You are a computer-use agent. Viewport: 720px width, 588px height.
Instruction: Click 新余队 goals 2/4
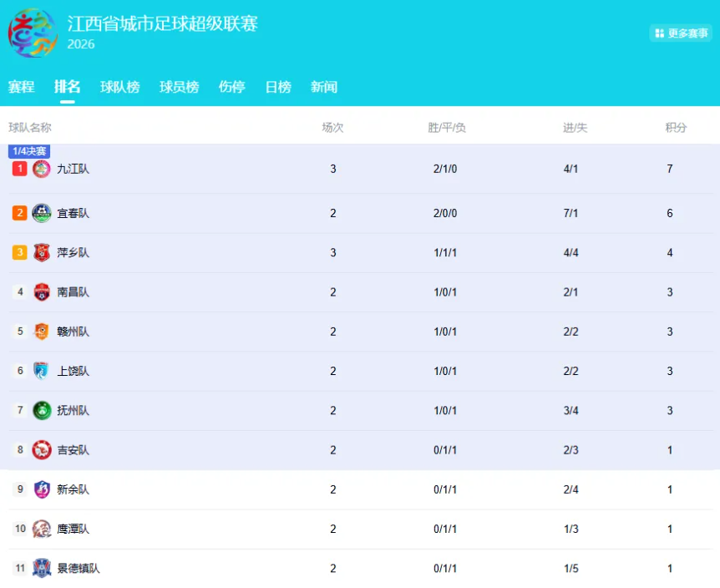pyautogui.click(x=570, y=489)
